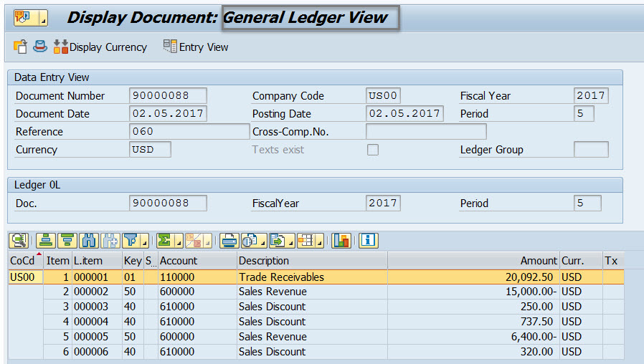The image size is (644, 364).
Task: Click the Find binoculars icon
Action: pyautogui.click(x=89, y=241)
